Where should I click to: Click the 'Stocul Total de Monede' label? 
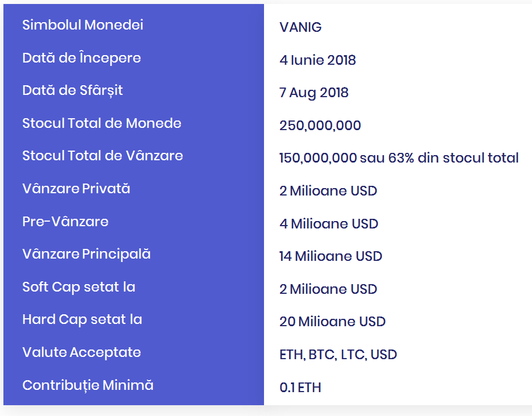tap(101, 123)
